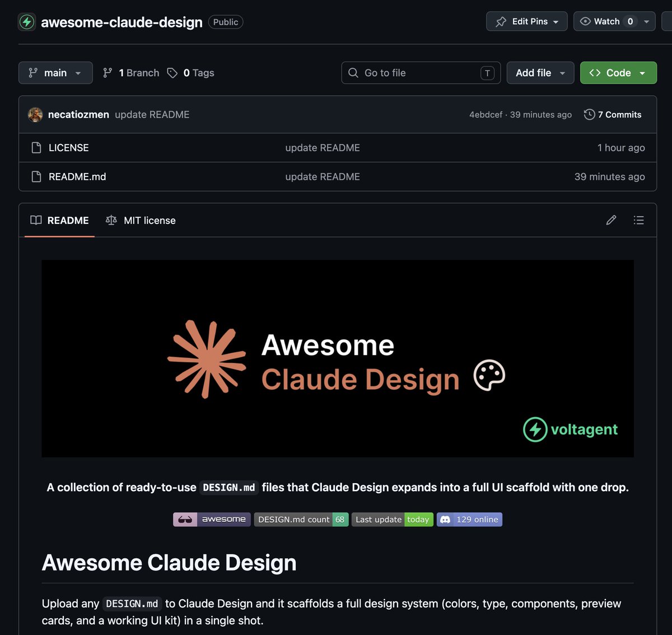This screenshot has height=635, width=672.
Task: Open the 0 Tags link
Action: (191, 73)
